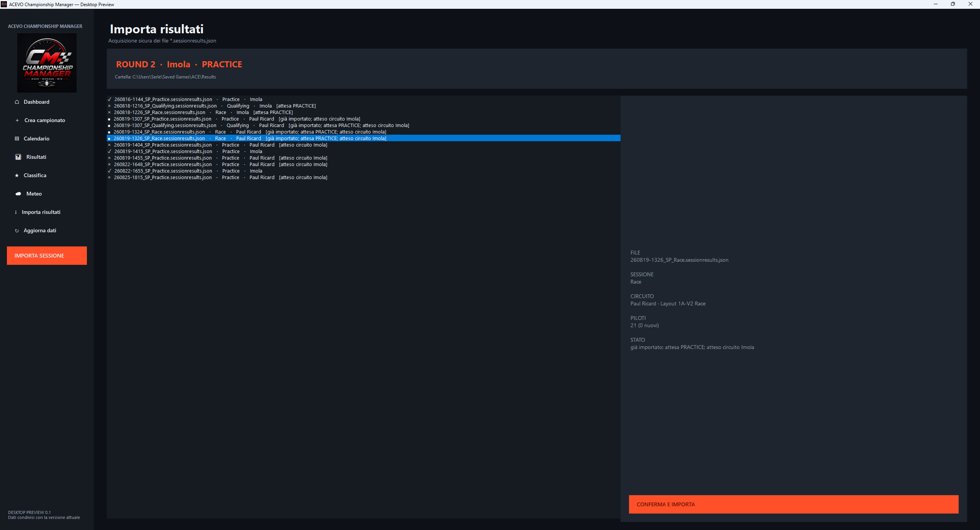The height and width of the screenshot is (530, 980).
Task: Select file 260819-1307_SP_Practice.sessionresults.json
Action: tap(364, 119)
